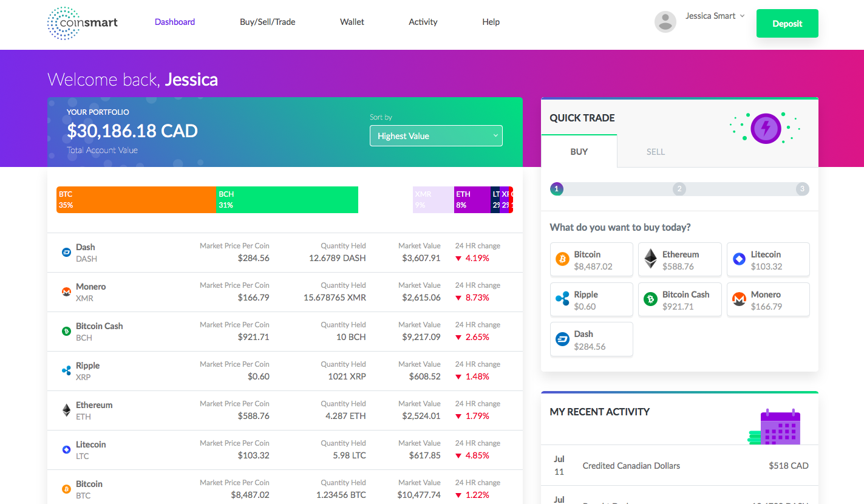Switch to the SELL tab
The height and width of the screenshot is (504, 864).
[656, 152]
